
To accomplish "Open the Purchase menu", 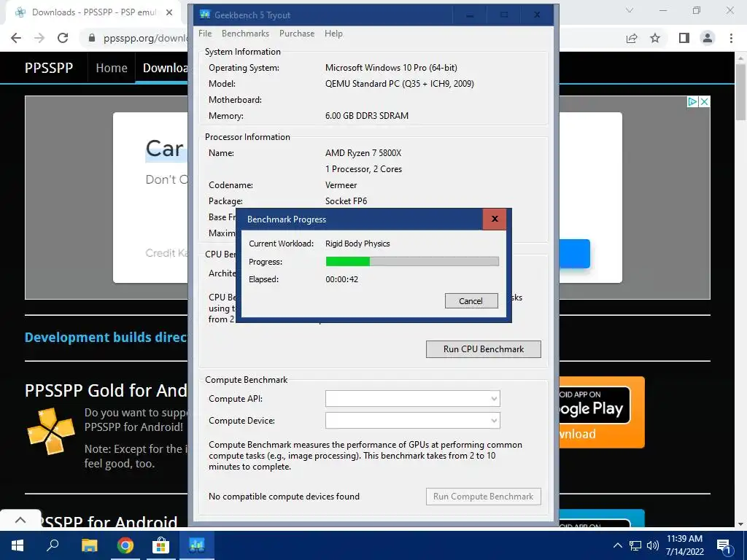I will tap(297, 34).
